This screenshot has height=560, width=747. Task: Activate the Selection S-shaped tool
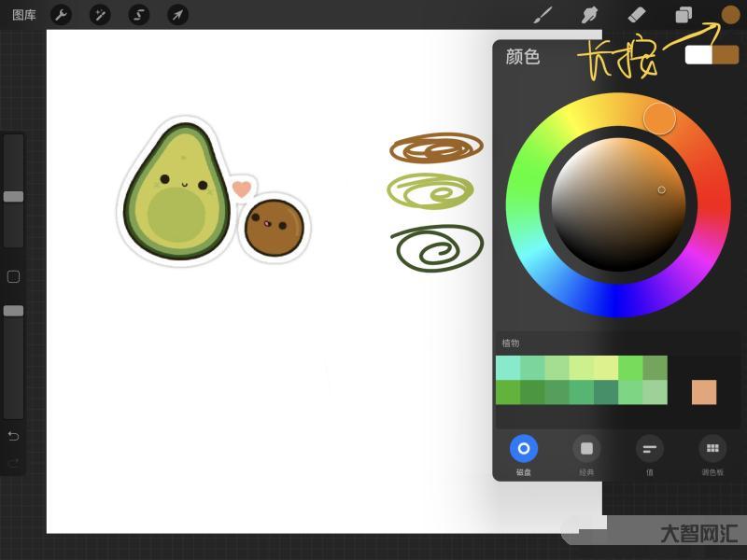pyautogui.click(x=138, y=15)
